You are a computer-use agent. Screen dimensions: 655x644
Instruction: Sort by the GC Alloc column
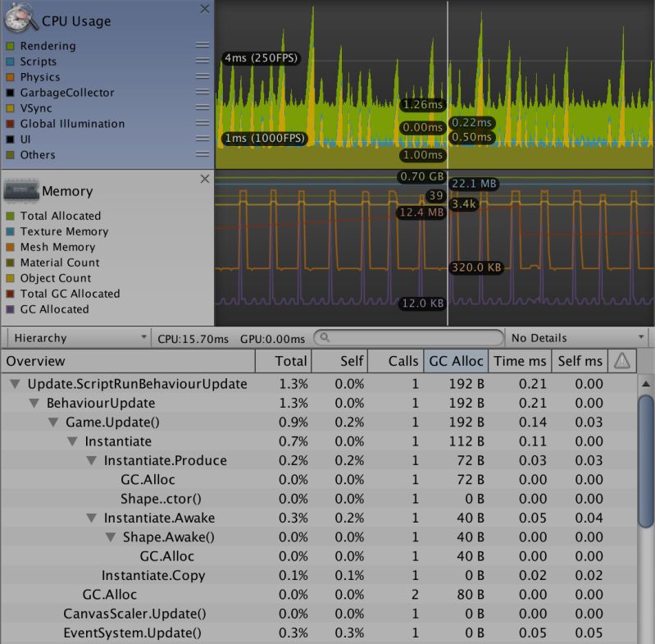(456, 361)
